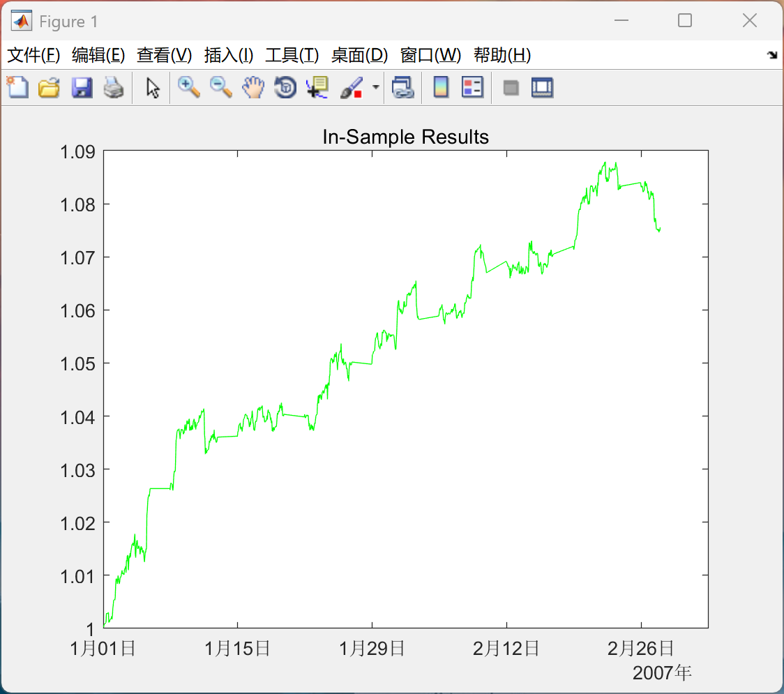Select the Edit Plot arrow tool
Viewport: 784px width, 694px height.
153,87
